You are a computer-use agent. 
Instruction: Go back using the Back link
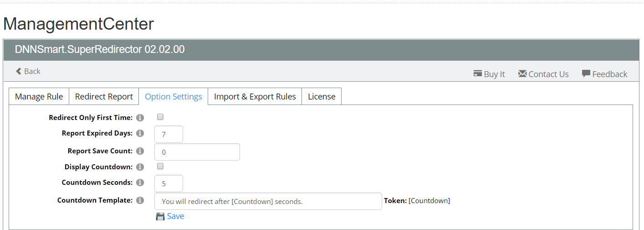click(x=28, y=71)
